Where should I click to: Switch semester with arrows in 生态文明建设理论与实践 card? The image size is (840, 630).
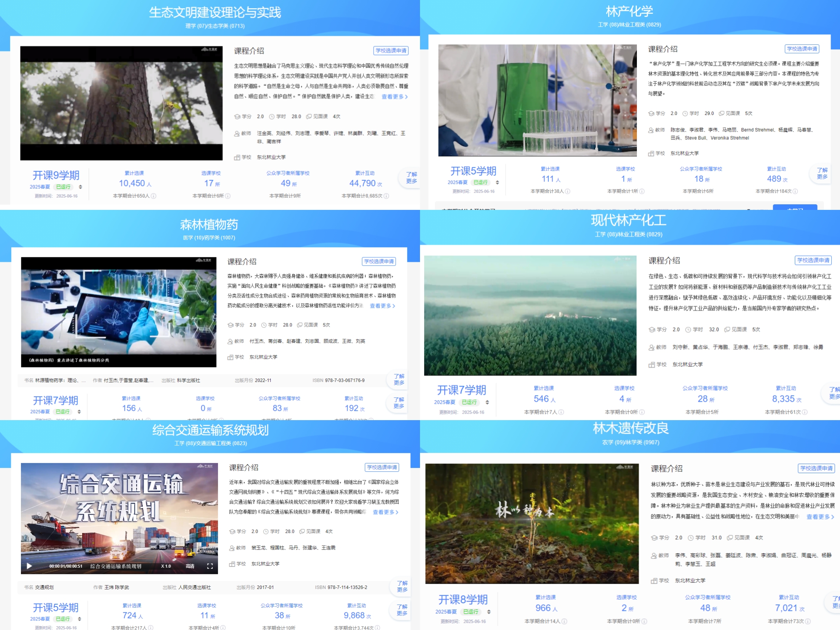(x=81, y=187)
